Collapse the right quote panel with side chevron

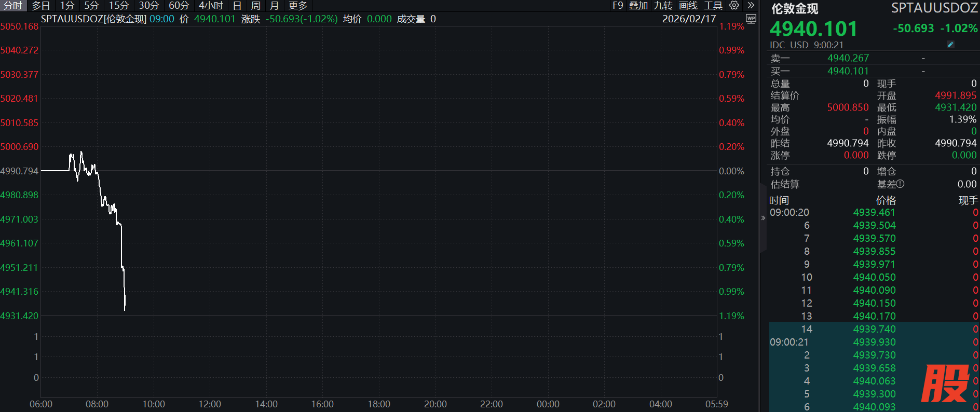pos(763,218)
